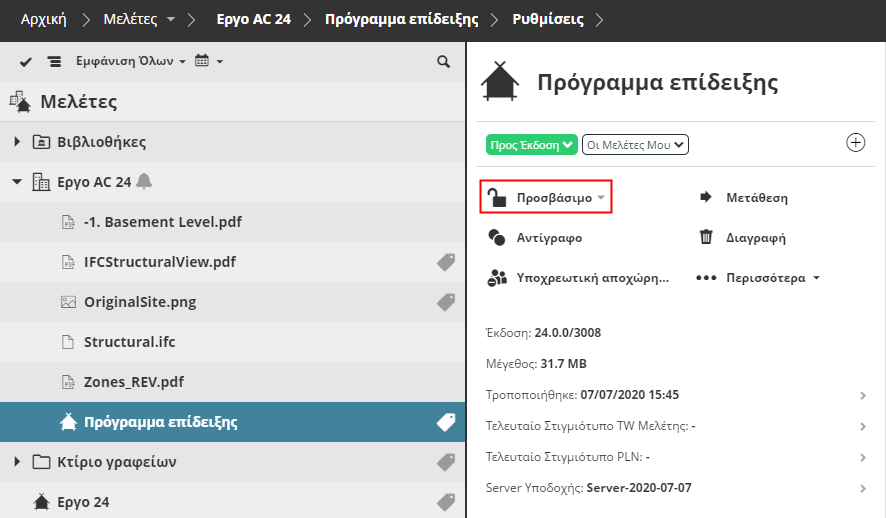The image size is (886, 518).
Task: Click the circled plus add-label icon
Action: click(855, 143)
